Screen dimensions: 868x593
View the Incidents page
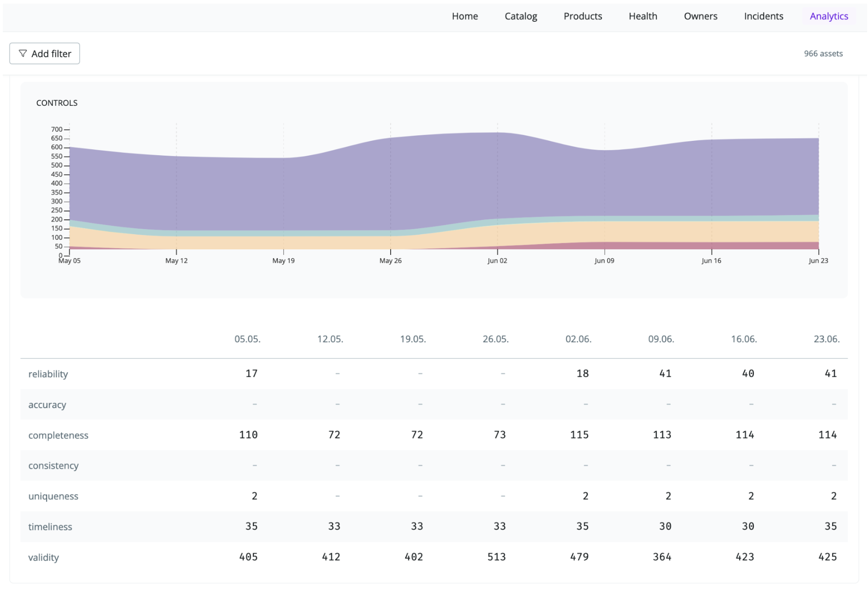pyautogui.click(x=763, y=16)
